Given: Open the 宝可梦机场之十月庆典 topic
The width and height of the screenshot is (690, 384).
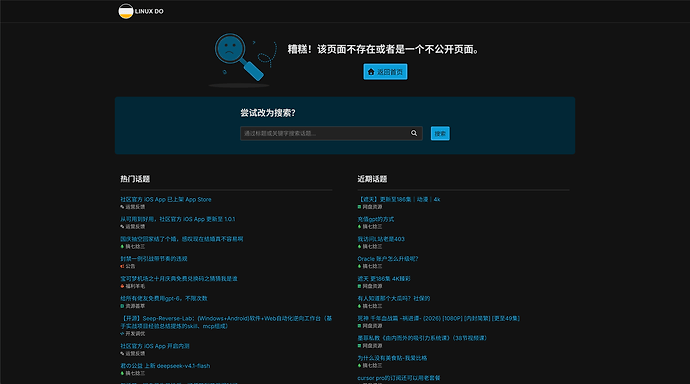Looking at the screenshot, I should coord(179,278).
